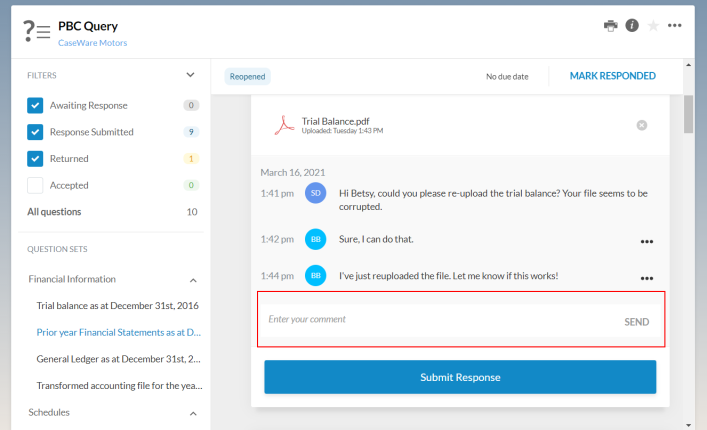Click the Submit Response button
Screen dimensions: 707x430
point(460,377)
